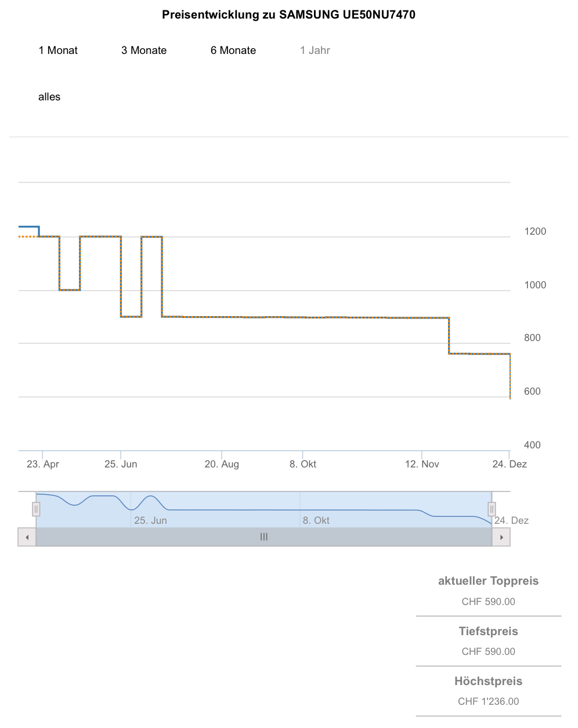Click the 8. Okt navigator label
Image resolution: width=578 pixels, height=728 pixels.
(316, 520)
